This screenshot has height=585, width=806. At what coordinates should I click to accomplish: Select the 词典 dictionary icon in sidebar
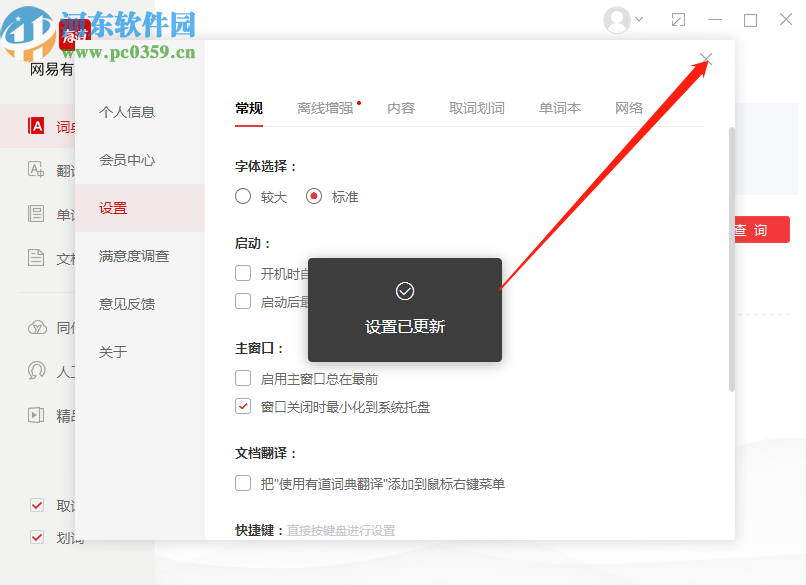pyautogui.click(x=34, y=125)
